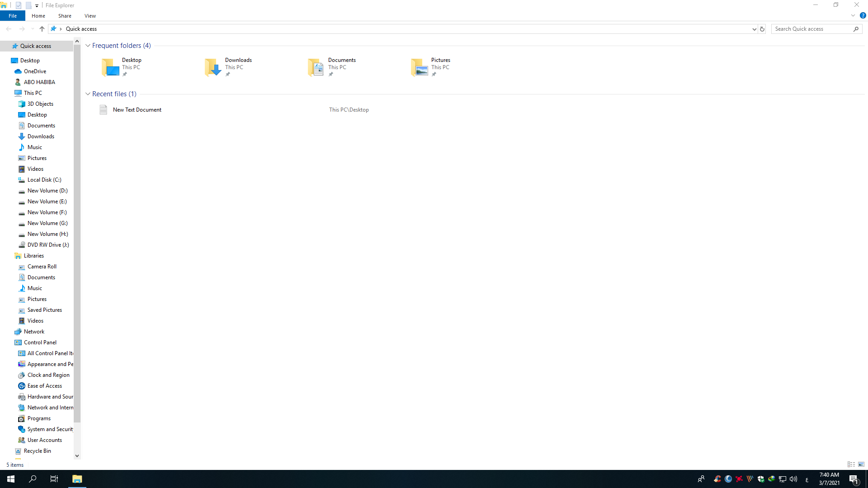
Task: Click the breadcrumb arrow before Quick access
Action: tap(61, 29)
